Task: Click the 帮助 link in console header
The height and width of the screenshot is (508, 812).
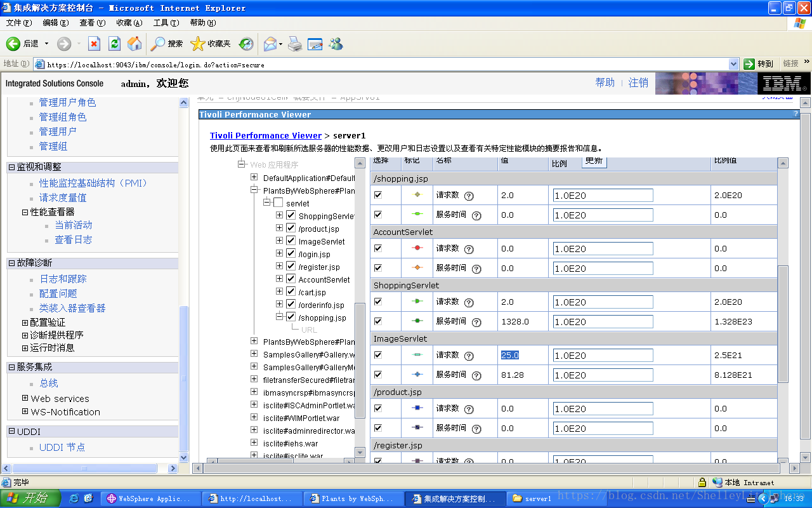Action: pyautogui.click(x=605, y=83)
